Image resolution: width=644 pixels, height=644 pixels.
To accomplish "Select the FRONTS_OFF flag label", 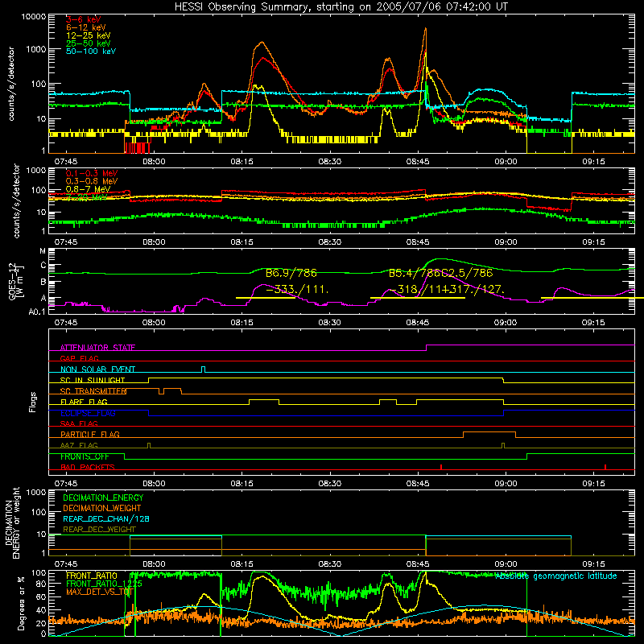I will click(85, 456).
